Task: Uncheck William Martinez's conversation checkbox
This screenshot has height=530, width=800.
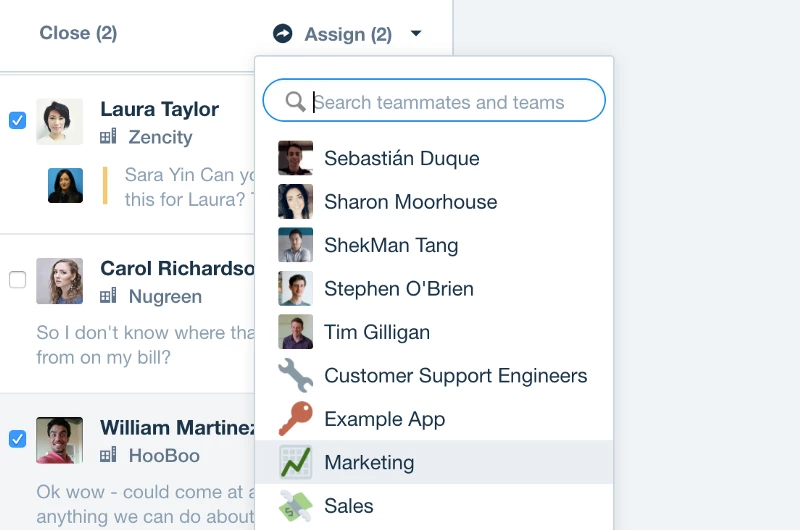Action: 17,439
